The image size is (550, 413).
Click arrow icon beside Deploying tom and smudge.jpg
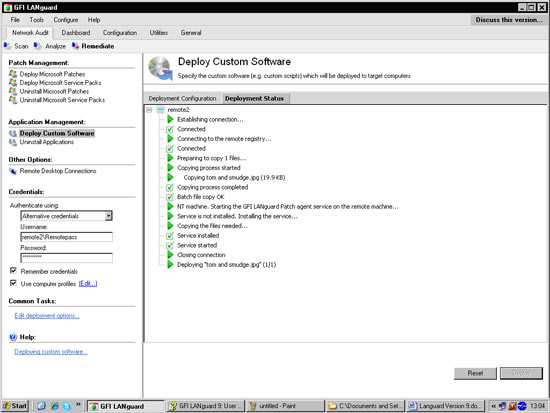[170, 265]
